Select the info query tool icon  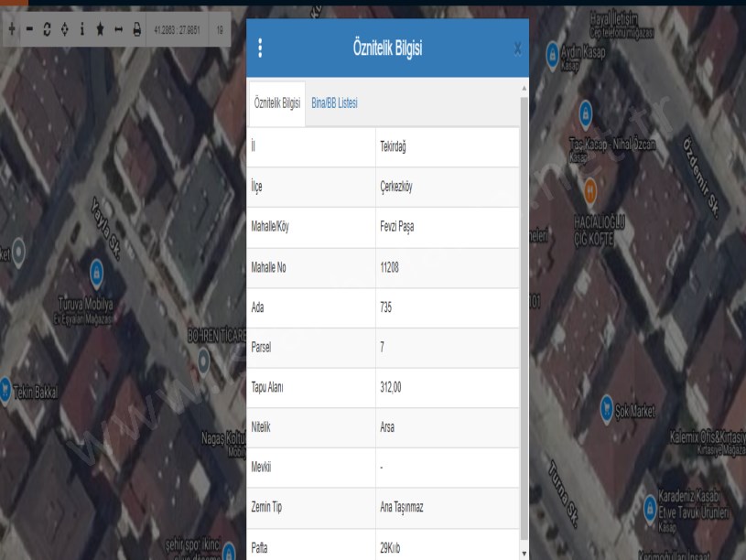click(x=82, y=29)
